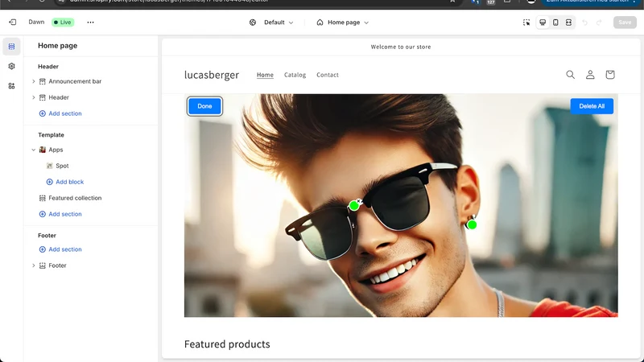Select the green hotspot on the earring

472,224
